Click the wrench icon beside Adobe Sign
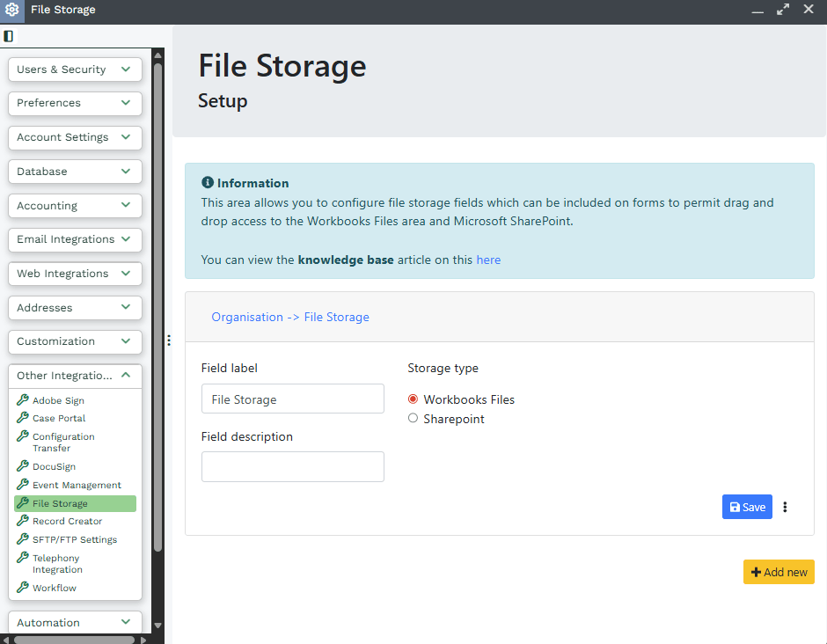This screenshot has width=827, height=644. 23,400
